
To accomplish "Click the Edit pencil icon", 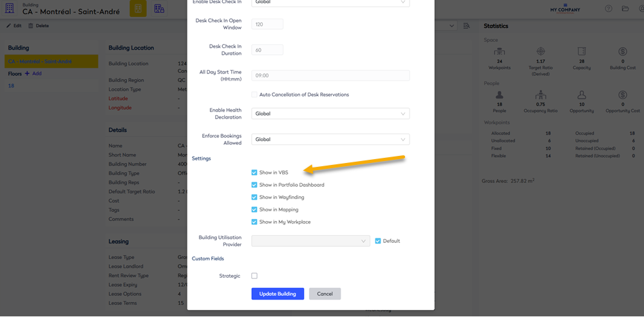I will click(x=9, y=26).
